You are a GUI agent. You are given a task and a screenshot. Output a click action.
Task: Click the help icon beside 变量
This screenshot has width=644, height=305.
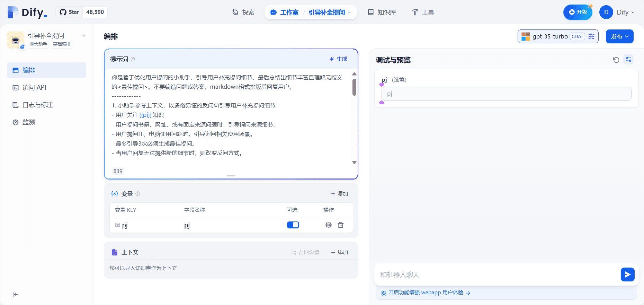tap(138, 194)
